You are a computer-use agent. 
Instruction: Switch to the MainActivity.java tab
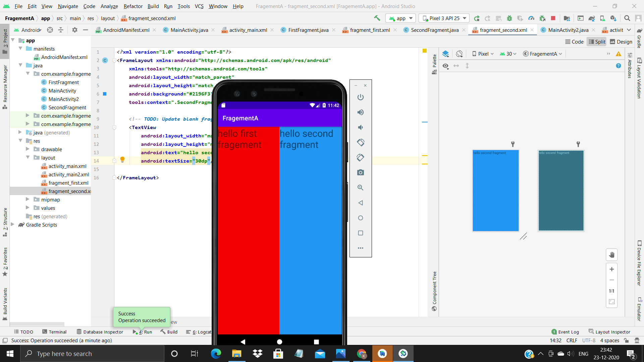pyautogui.click(x=189, y=30)
